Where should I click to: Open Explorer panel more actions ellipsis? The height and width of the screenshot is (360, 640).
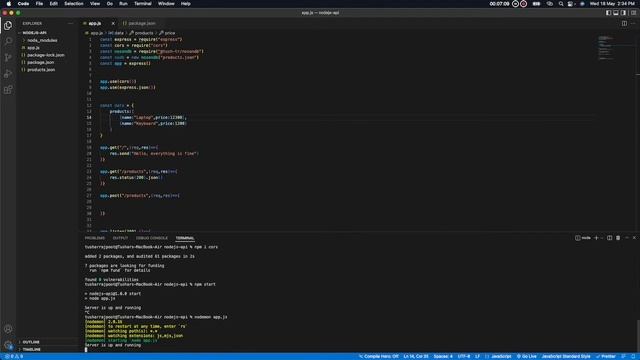(x=70, y=24)
